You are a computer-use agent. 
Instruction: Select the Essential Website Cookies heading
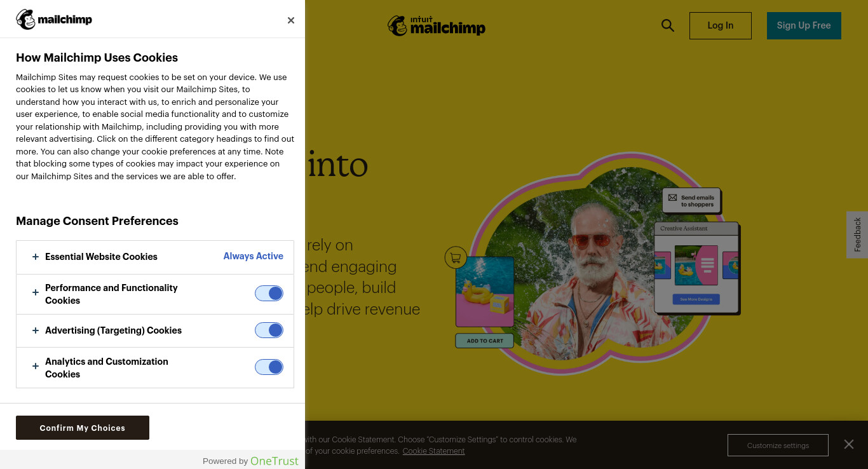click(101, 257)
